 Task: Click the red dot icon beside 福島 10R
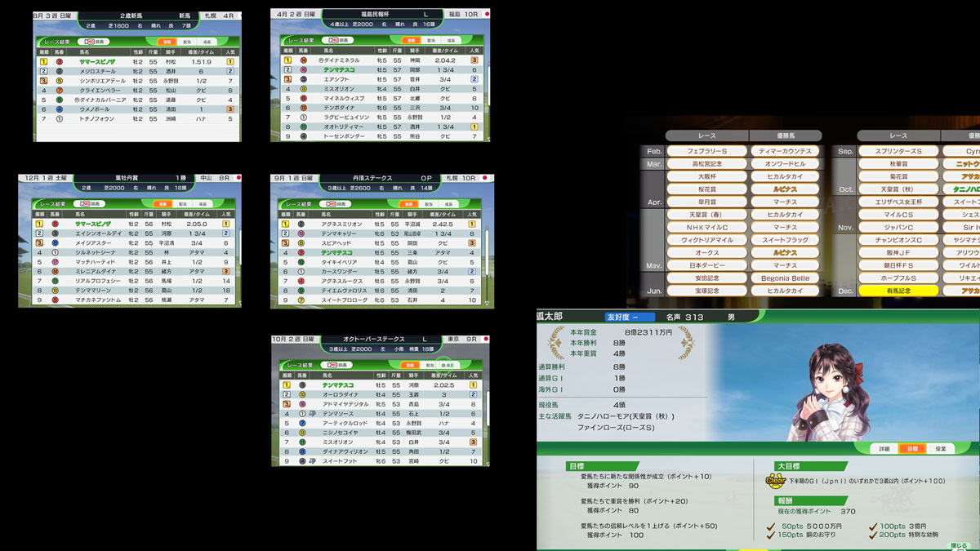(488, 15)
